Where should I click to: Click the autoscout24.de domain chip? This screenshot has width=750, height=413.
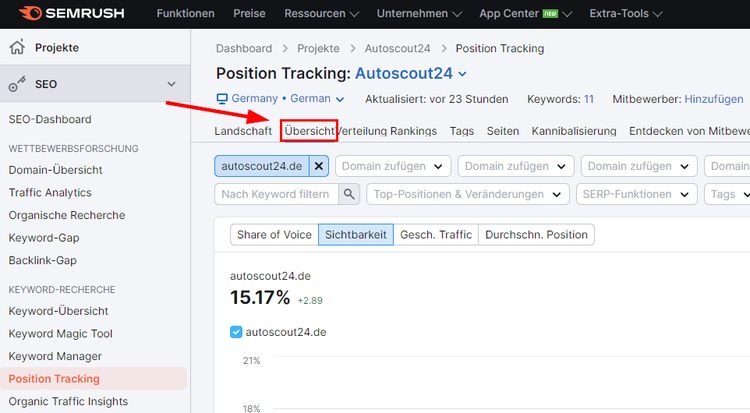click(262, 166)
